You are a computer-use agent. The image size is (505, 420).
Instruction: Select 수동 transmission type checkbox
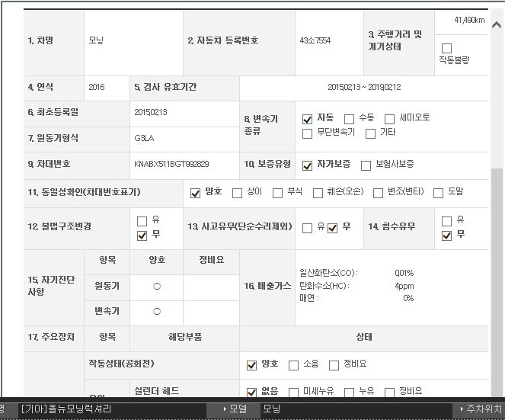coord(349,119)
